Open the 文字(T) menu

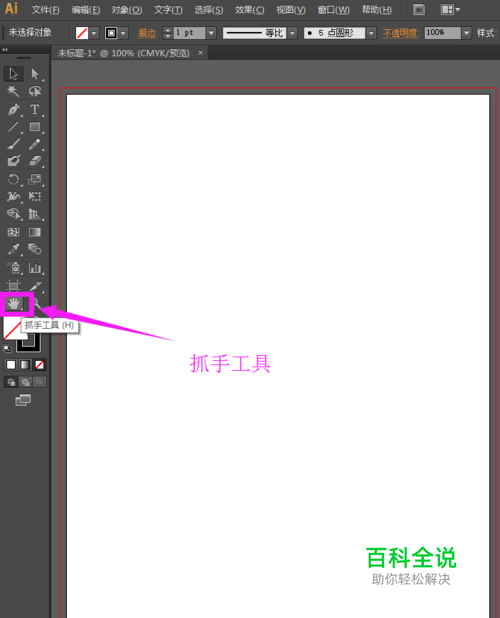[x=168, y=9]
